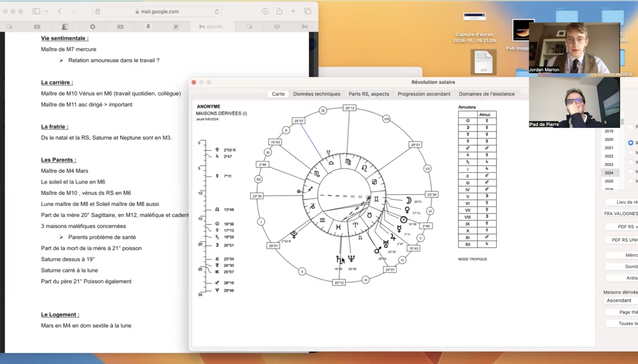Click the Safari back arrow

[59, 11]
